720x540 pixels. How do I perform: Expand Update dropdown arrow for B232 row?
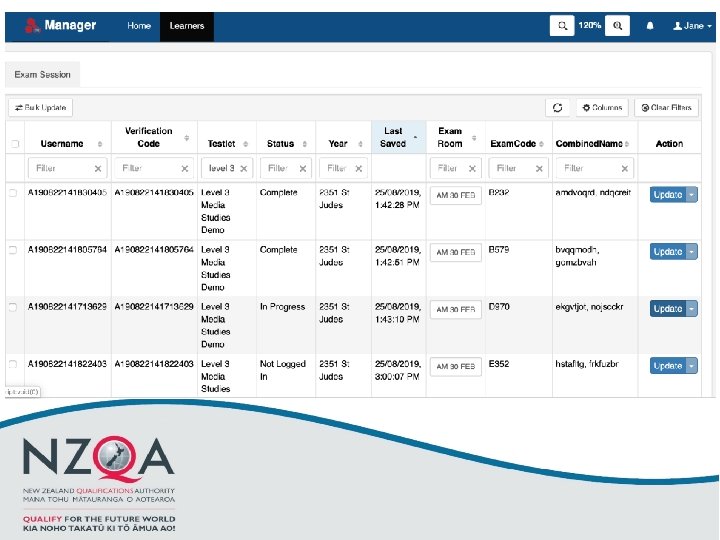[692, 195]
